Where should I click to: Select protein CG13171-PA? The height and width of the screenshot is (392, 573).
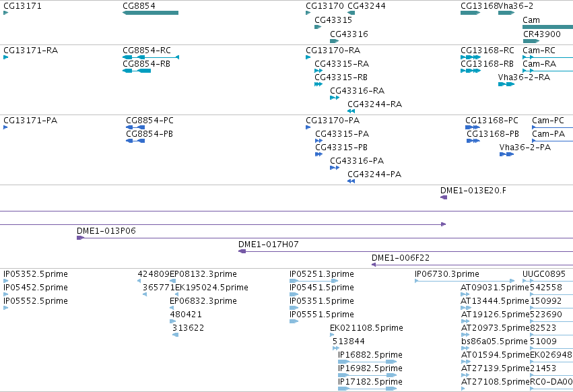click(x=30, y=121)
